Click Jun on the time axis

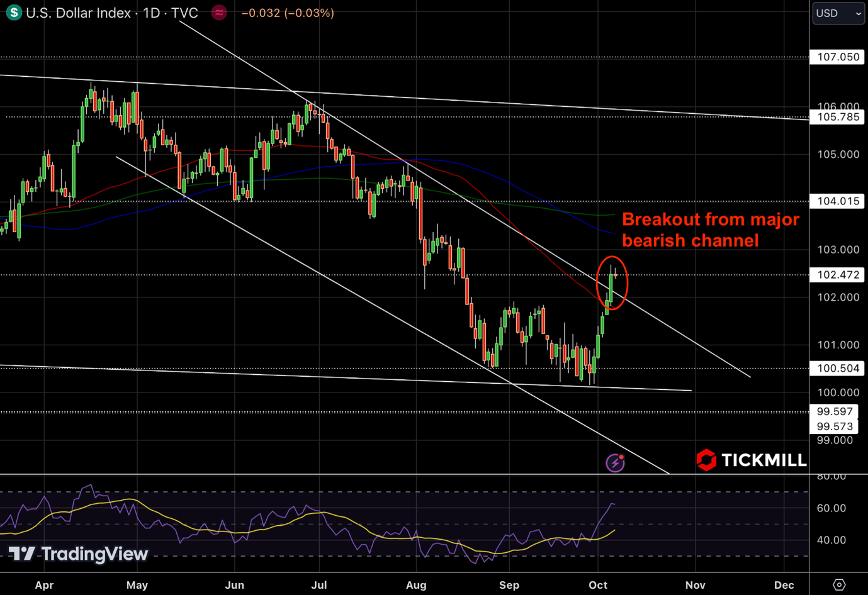[x=234, y=586]
